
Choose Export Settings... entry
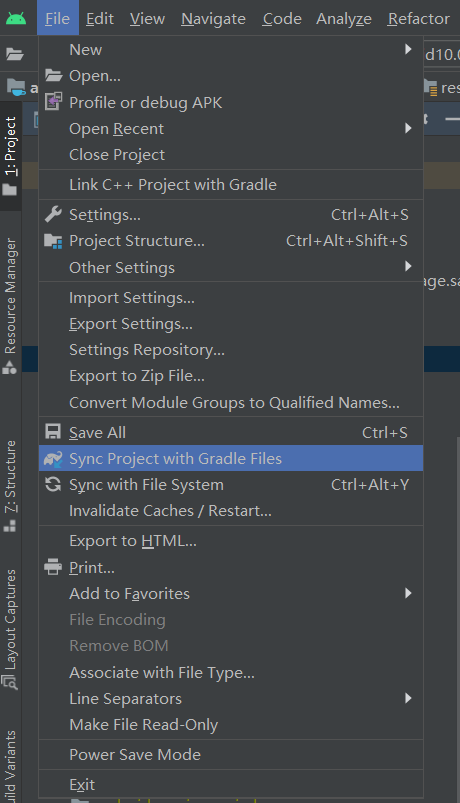point(231,324)
